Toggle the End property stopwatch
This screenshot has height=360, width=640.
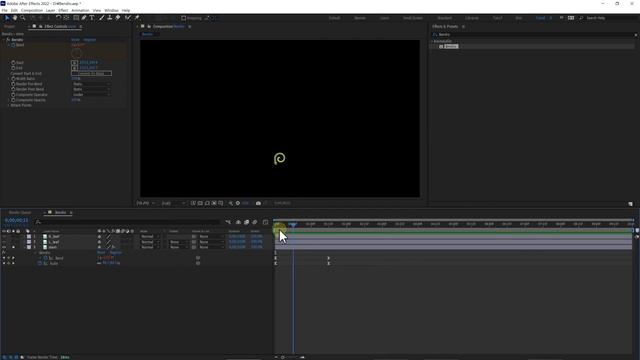[13, 68]
